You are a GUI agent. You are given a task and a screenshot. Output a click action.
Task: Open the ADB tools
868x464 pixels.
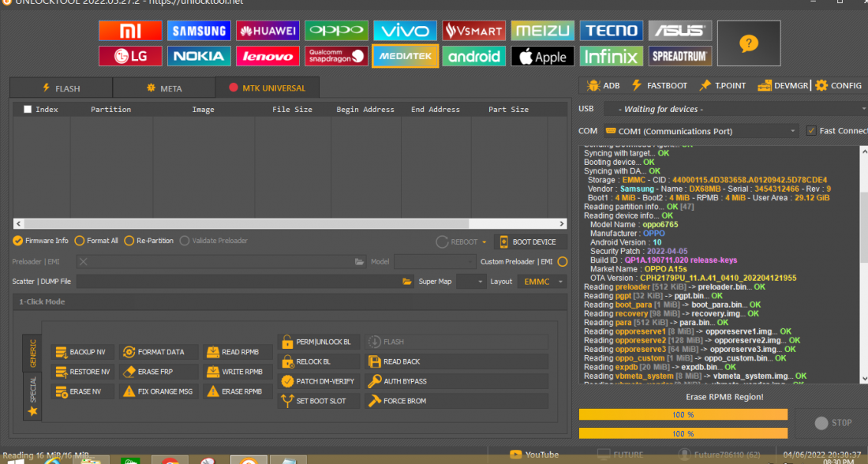click(604, 85)
